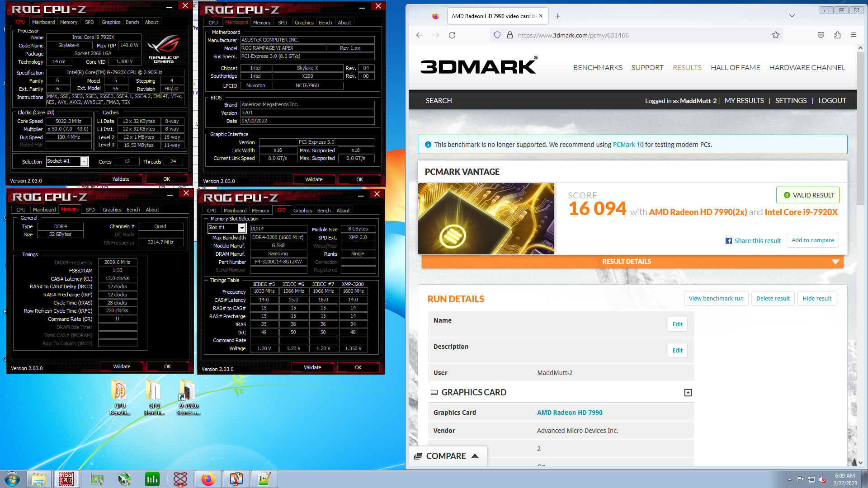Image resolution: width=868 pixels, height=488 pixels.
Task: Click the network tray icon
Action: pyautogui.click(x=811, y=479)
